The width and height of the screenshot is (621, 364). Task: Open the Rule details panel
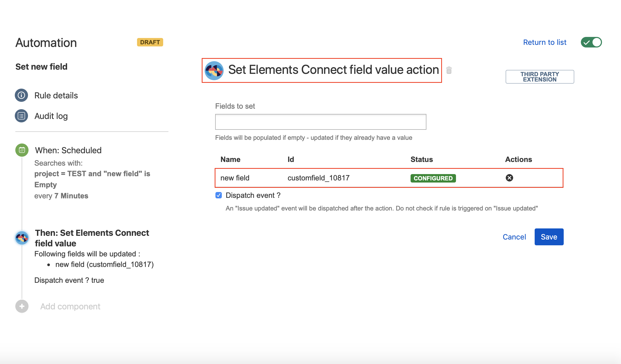click(x=56, y=95)
